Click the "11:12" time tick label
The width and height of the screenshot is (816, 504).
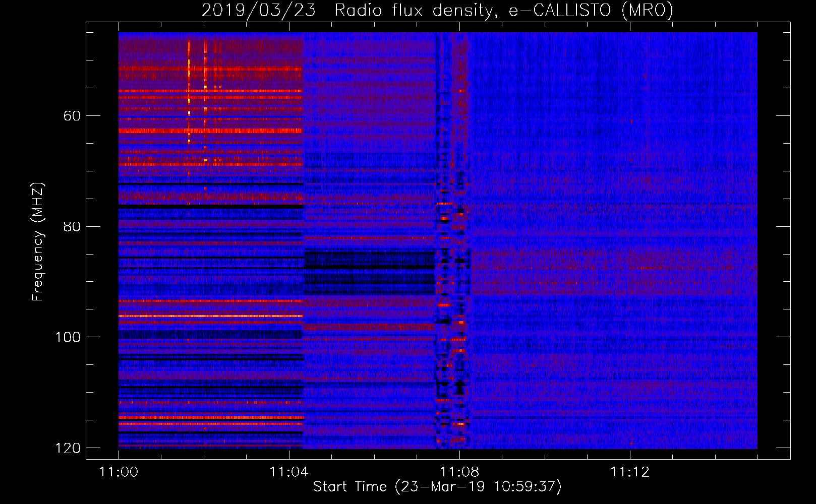630,472
